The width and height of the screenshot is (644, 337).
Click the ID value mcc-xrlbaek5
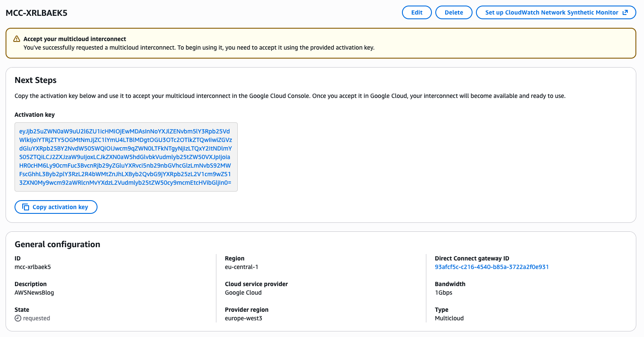[x=32, y=267]
